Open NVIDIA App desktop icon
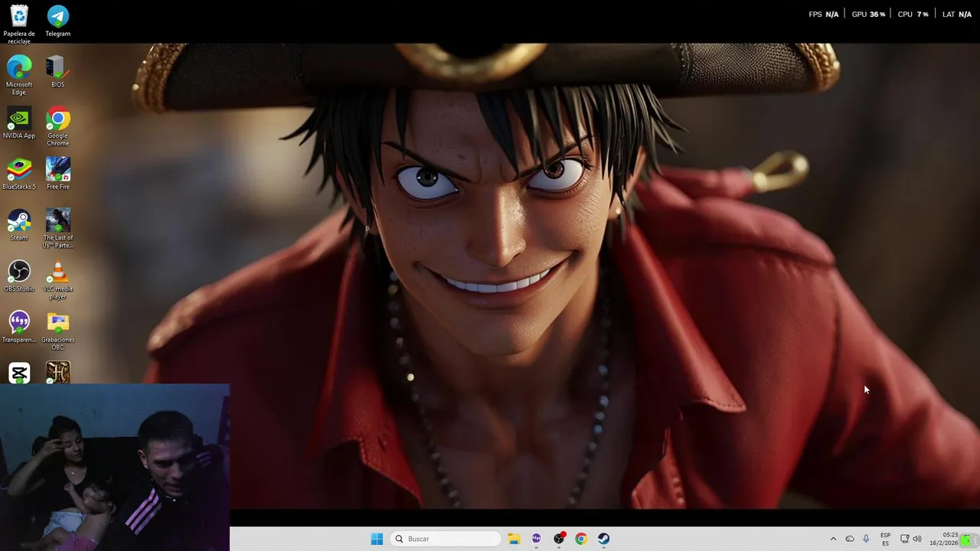The height and width of the screenshot is (551, 980). point(19,123)
